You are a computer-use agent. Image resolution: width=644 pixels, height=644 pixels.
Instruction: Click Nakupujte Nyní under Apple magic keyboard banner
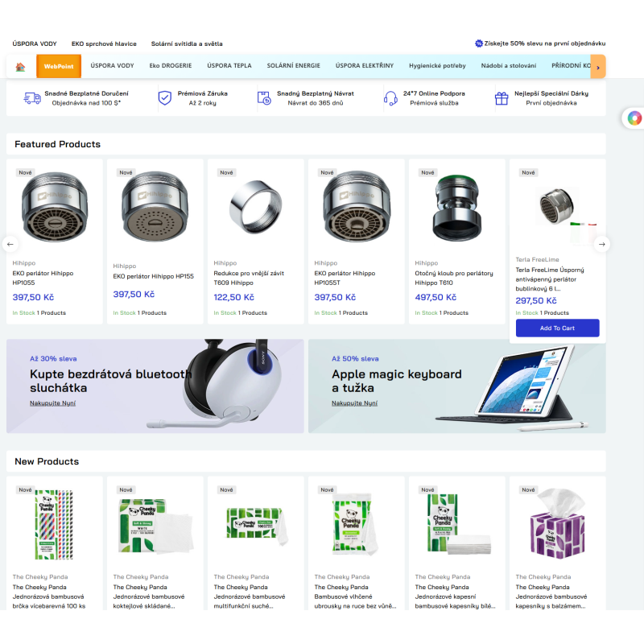[x=354, y=403]
